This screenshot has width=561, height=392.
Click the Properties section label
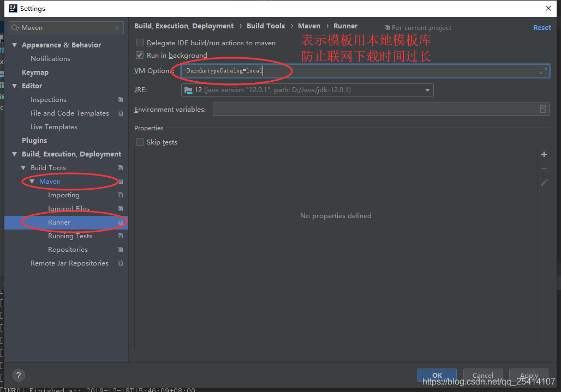[x=149, y=128]
